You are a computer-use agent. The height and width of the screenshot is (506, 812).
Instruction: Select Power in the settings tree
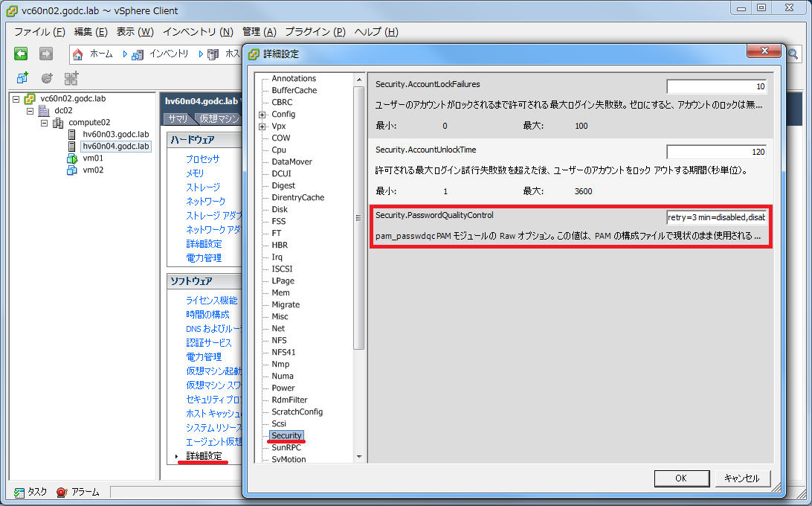[283, 388]
